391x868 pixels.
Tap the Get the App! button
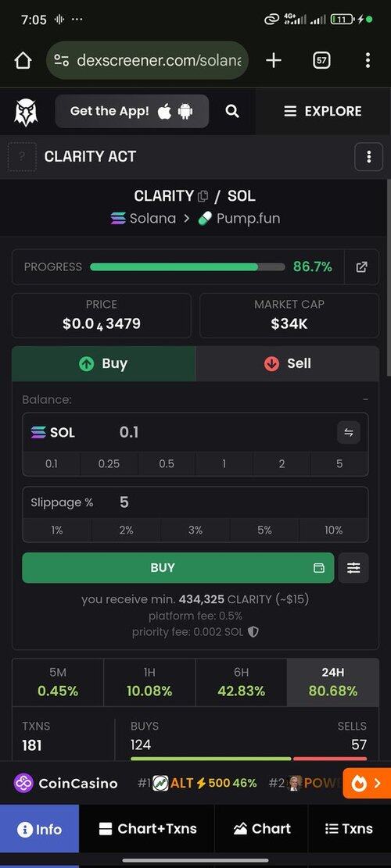132,111
